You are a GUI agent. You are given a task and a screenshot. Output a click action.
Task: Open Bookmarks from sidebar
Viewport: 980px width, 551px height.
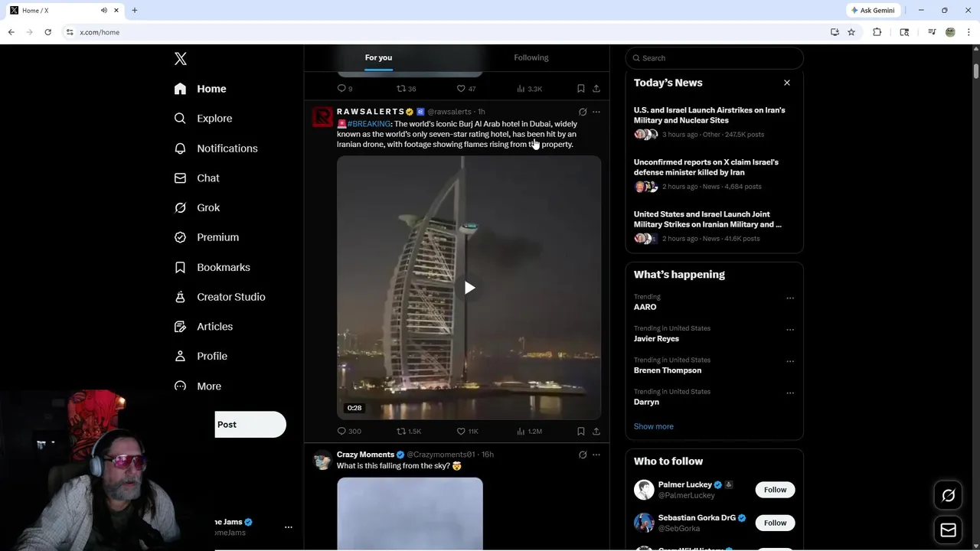(212, 267)
